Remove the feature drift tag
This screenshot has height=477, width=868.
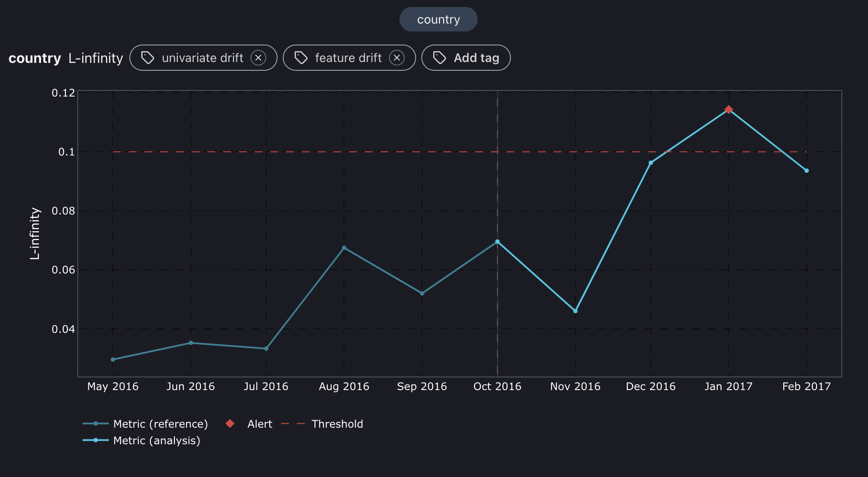point(397,58)
